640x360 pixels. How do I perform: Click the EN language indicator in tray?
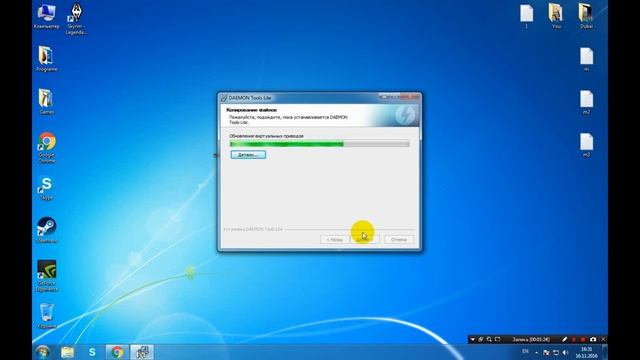(525, 351)
